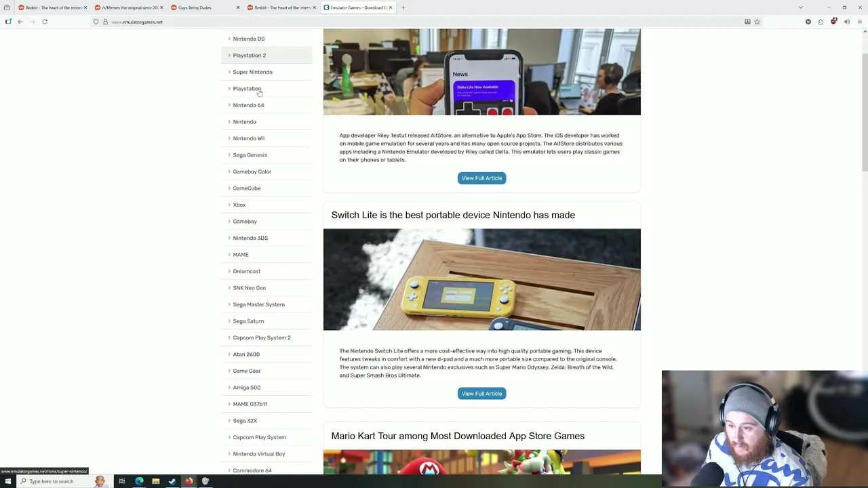Open a new tab with the plus icon

coord(403,7)
